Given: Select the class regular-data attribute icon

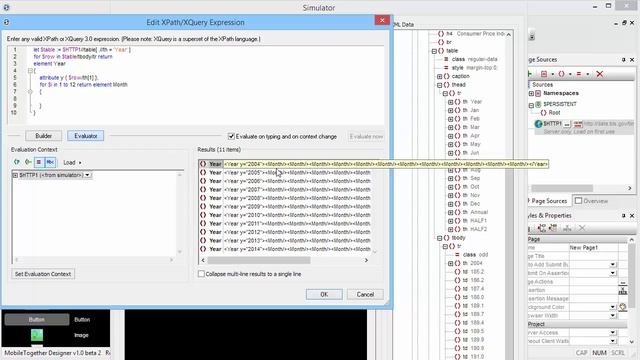Looking at the screenshot, I should (446, 59).
